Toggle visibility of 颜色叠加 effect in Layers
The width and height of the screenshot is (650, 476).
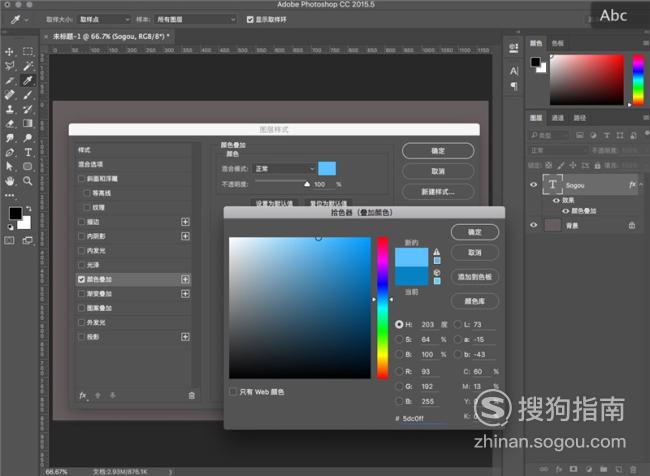tap(565, 211)
